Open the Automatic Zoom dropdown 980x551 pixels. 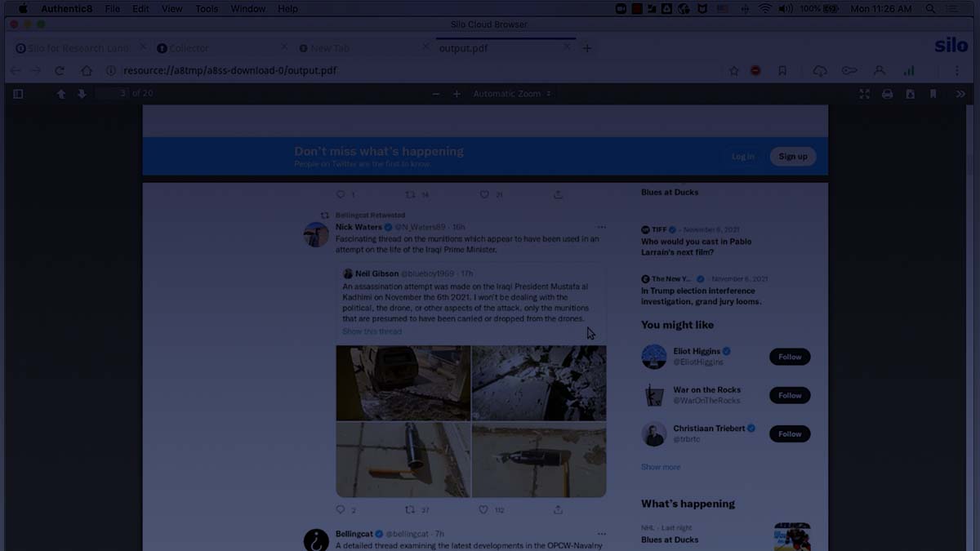pyautogui.click(x=512, y=94)
